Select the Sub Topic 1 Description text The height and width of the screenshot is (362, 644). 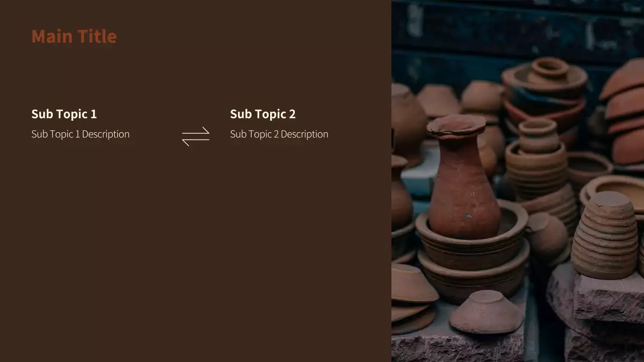[x=80, y=134]
